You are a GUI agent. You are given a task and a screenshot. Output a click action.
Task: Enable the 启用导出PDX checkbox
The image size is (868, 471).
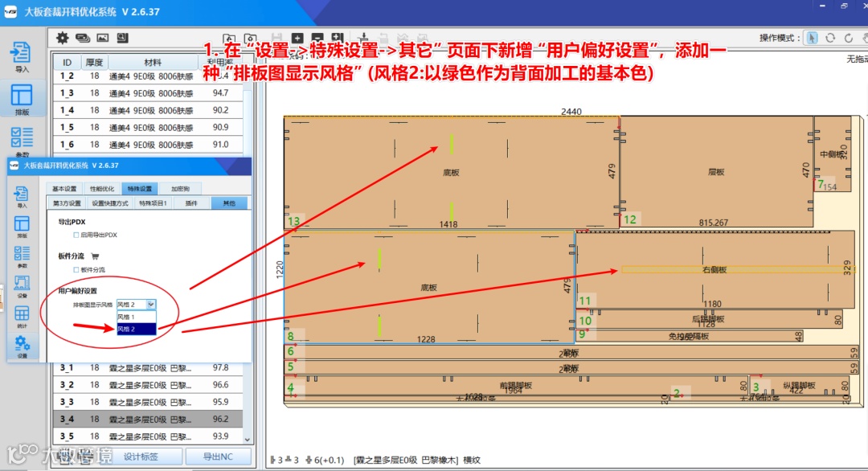[x=76, y=235]
